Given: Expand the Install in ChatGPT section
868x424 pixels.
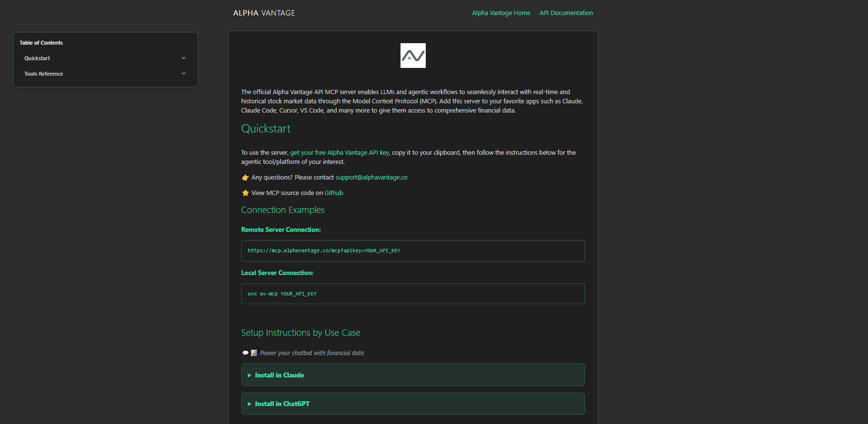Looking at the screenshot, I should point(413,404).
